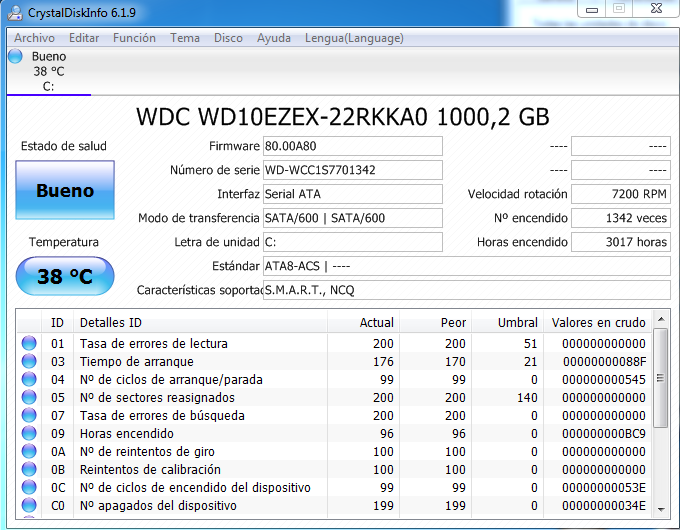Click the Actual column header
Image resolution: width=680 pixels, height=530 pixels.
pyautogui.click(x=363, y=323)
